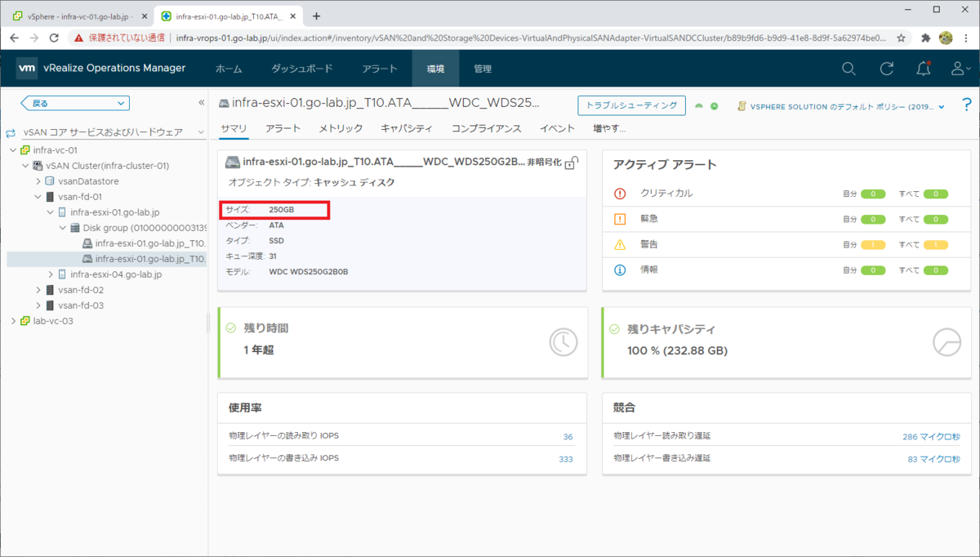Open a new browser tab
The height and width of the screenshot is (557, 980).
pyautogui.click(x=317, y=16)
